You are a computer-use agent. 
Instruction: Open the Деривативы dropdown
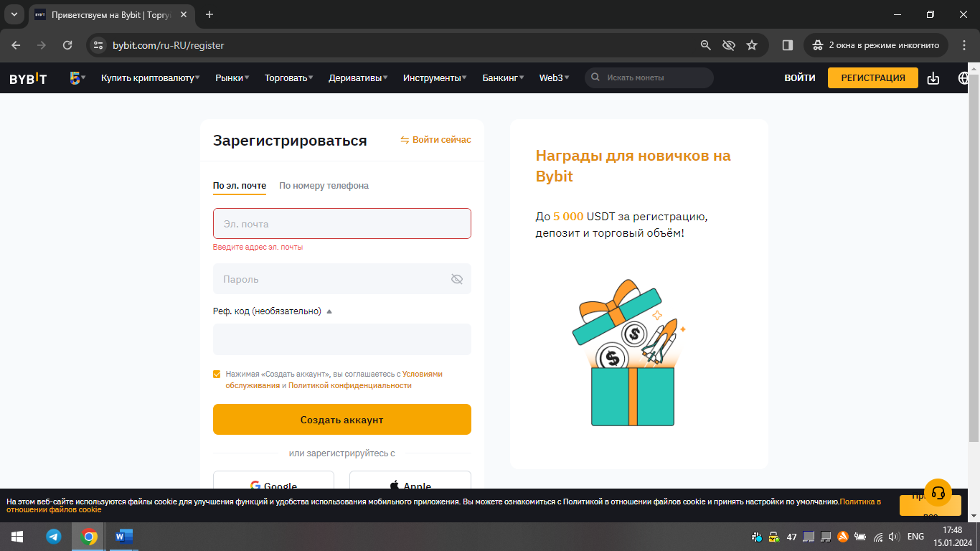358,78
